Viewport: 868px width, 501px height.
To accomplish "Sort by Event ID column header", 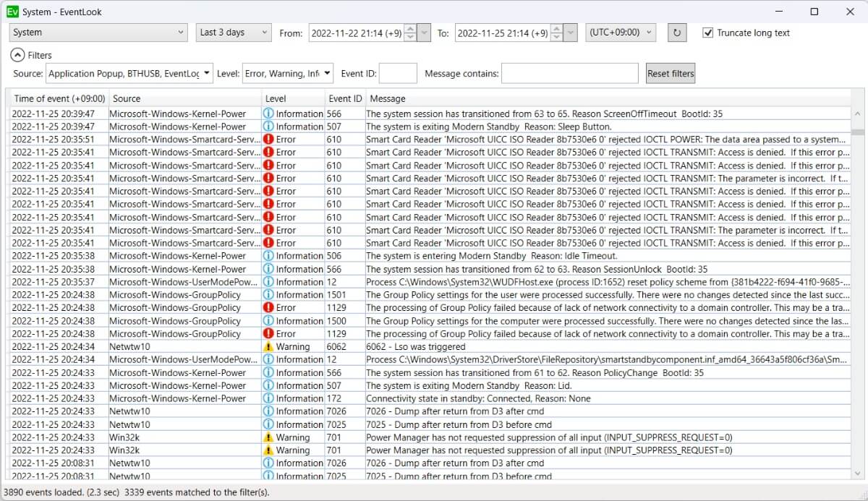I will tap(345, 98).
